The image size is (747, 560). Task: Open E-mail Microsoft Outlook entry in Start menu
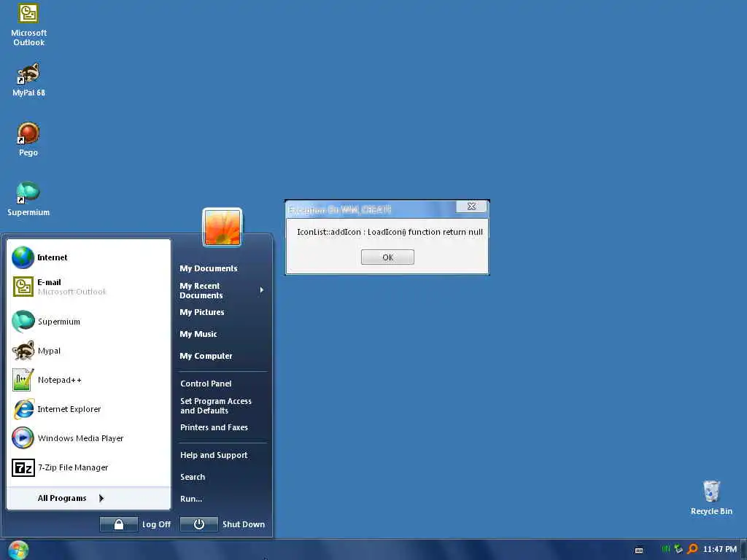88,287
